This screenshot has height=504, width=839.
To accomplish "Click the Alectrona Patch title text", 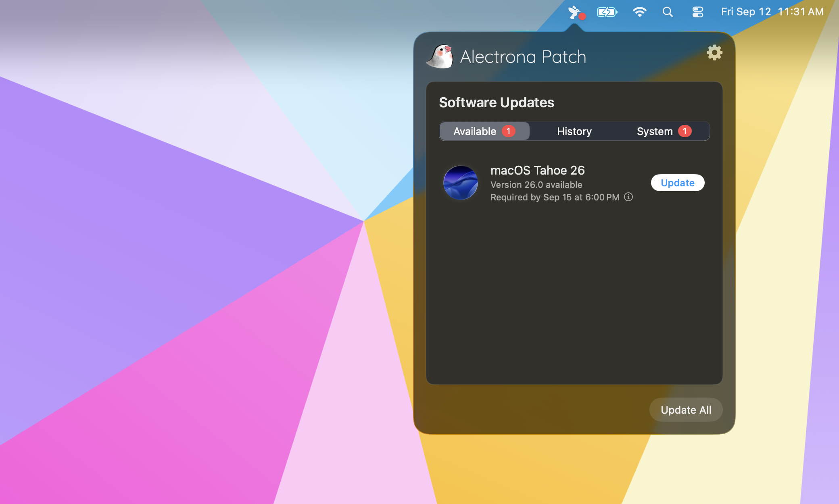I will pos(523,57).
